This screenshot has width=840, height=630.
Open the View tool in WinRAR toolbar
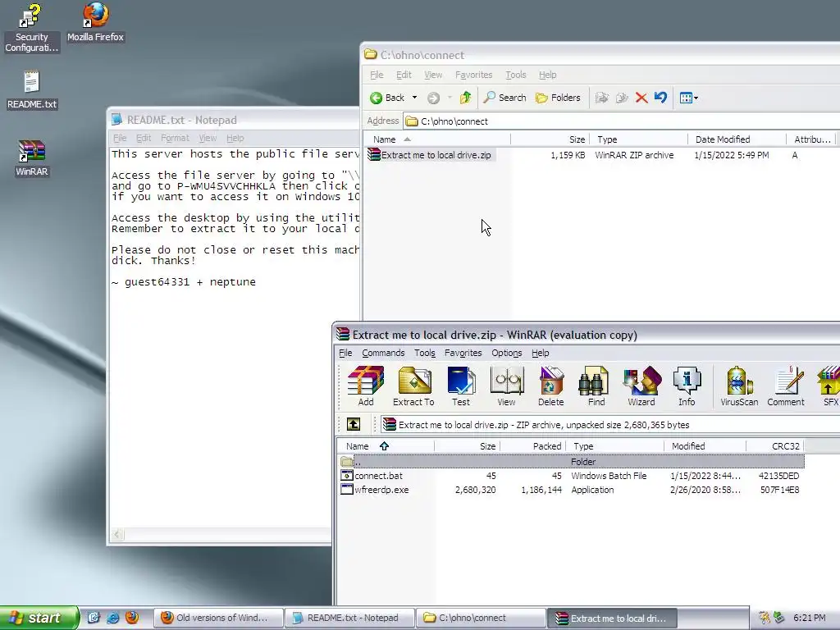click(506, 386)
